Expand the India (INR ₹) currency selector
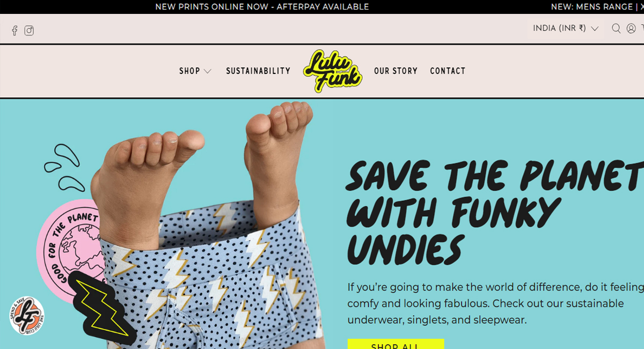The height and width of the screenshot is (349, 644). tap(566, 28)
